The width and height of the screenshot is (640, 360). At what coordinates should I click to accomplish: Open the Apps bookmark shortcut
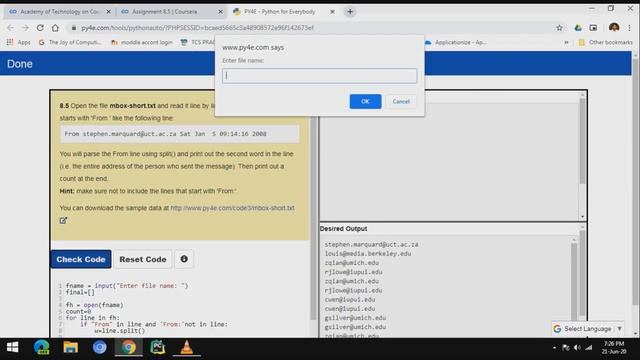pyautogui.click(x=18, y=42)
